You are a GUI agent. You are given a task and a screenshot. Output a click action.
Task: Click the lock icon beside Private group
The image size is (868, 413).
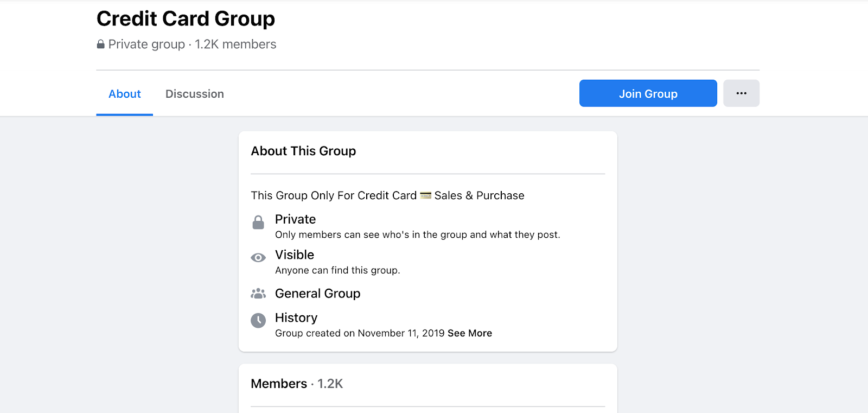click(100, 45)
